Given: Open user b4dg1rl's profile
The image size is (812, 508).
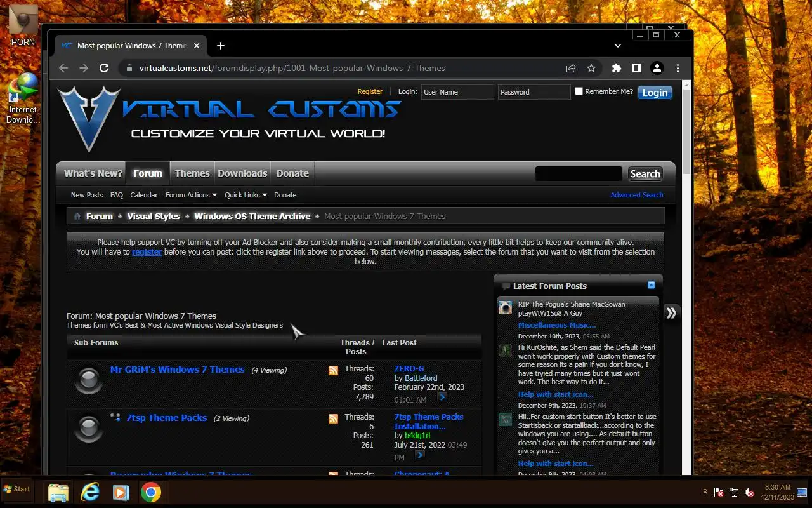Looking at the screenshot, I should [x=417, y=436].
